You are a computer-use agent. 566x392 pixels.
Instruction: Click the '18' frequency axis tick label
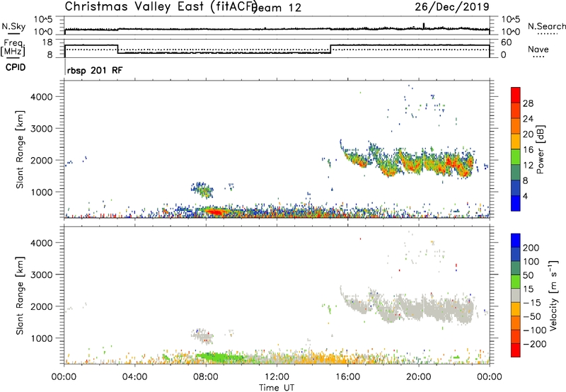point(47,42)
